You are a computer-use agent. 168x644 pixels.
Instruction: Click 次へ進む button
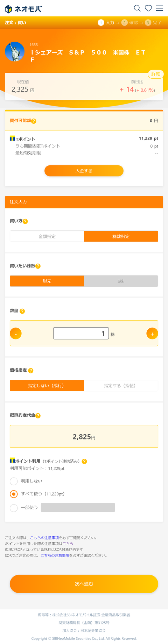(84, 584)
